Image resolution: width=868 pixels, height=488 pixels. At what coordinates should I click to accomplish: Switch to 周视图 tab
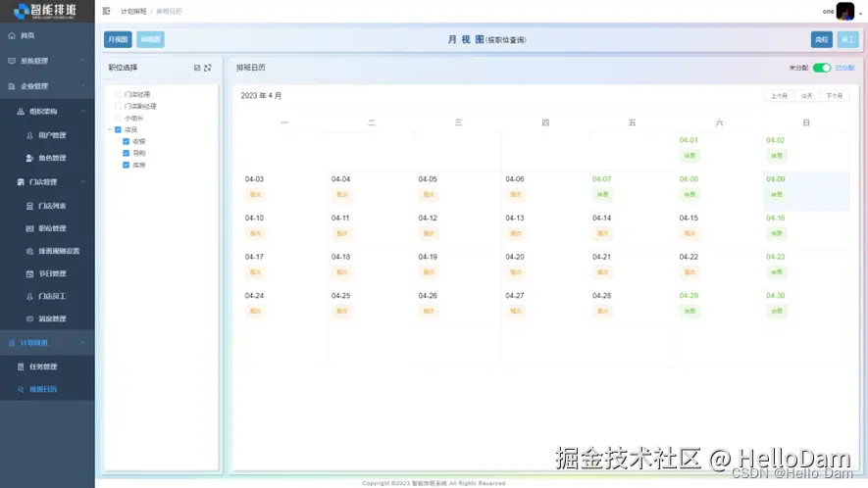pos(150,39)
